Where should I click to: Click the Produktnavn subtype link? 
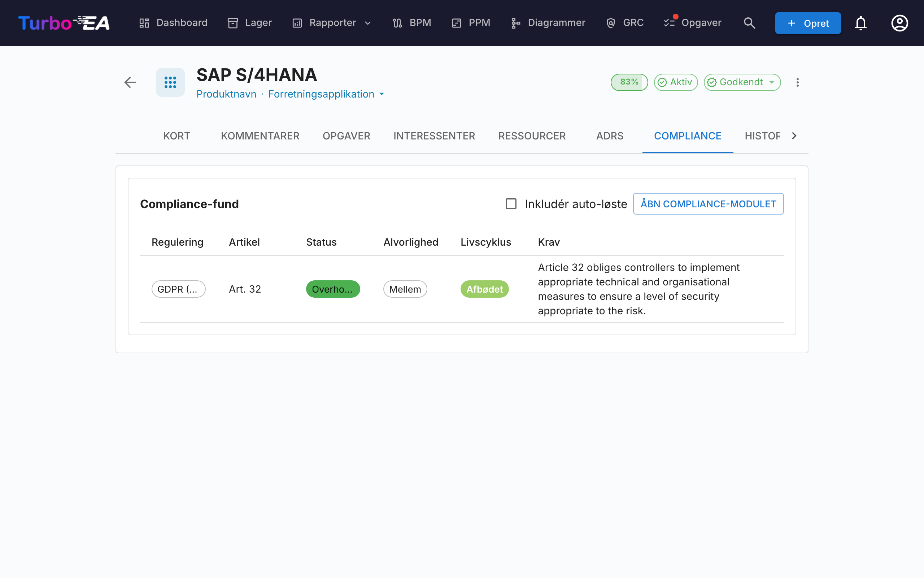(x=226, y=94)
